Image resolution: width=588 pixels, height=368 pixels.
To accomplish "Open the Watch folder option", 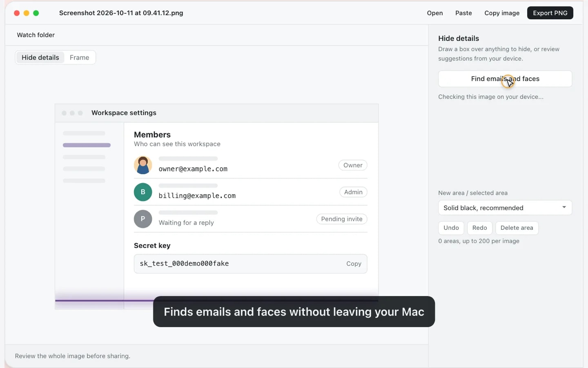I will pyautogui.click(x=36, y=35).
